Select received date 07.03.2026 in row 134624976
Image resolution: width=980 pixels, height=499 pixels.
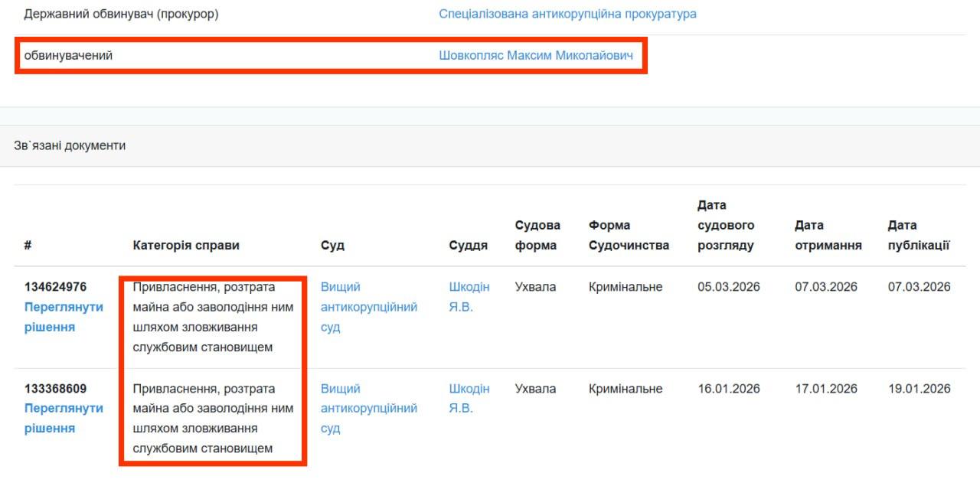pos(826,287)
